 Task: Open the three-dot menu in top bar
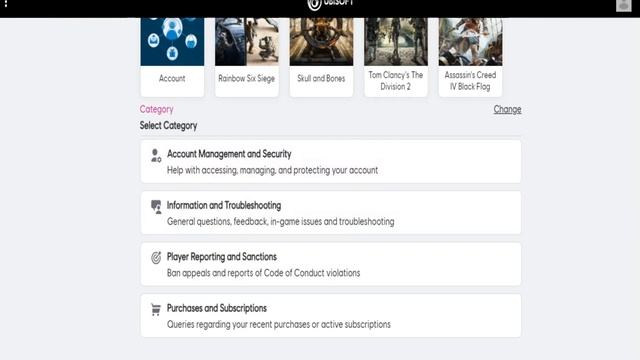click(6, 4)
